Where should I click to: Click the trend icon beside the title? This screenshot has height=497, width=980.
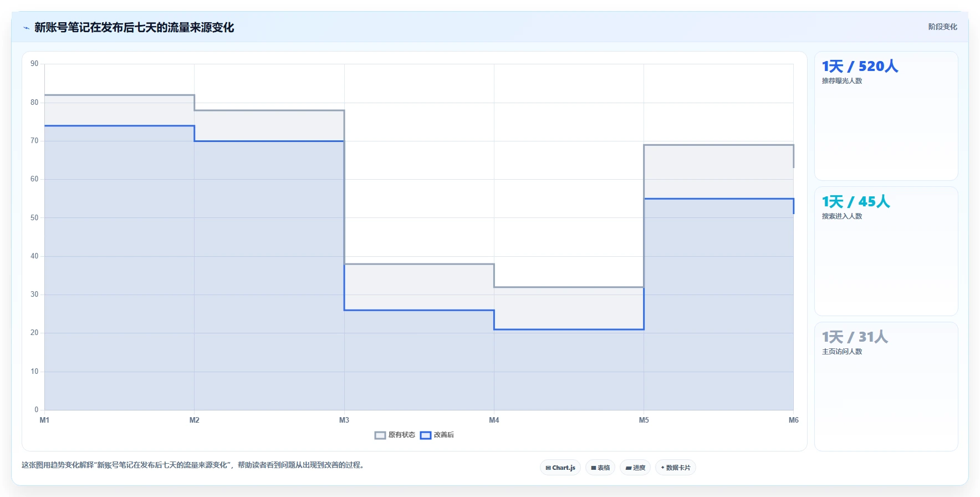(26, 28)
